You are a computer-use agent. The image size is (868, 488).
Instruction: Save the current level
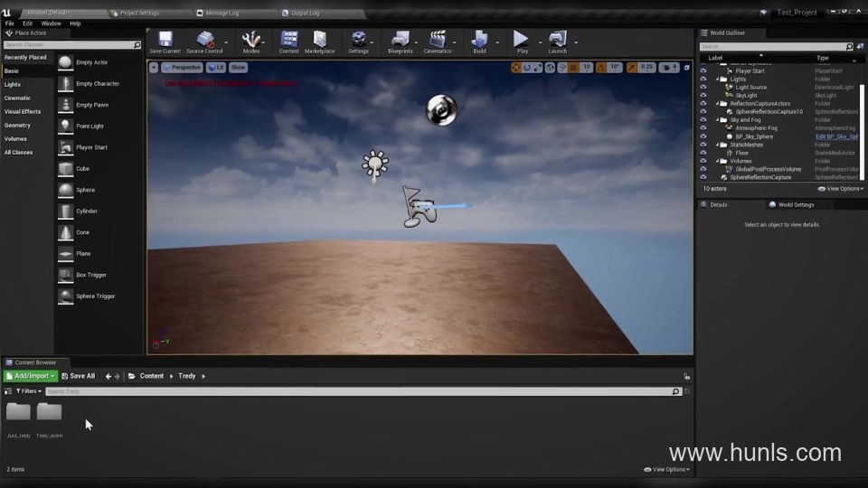(165, 42)
